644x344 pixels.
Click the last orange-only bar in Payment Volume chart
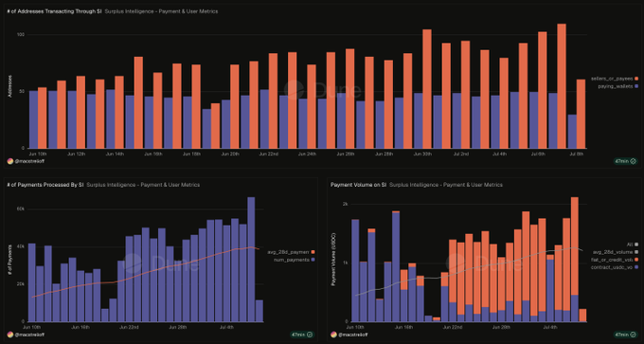tap(582, 316)
